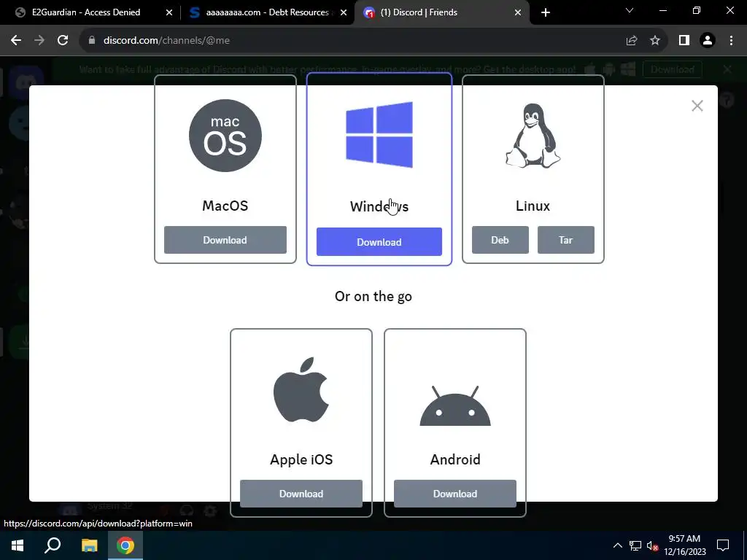Download Discord for Android
747x560 pixels.
click(455, 494)
